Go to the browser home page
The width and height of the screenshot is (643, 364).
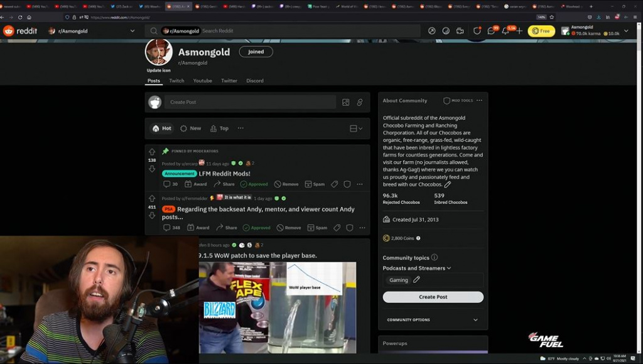(29, 17)
